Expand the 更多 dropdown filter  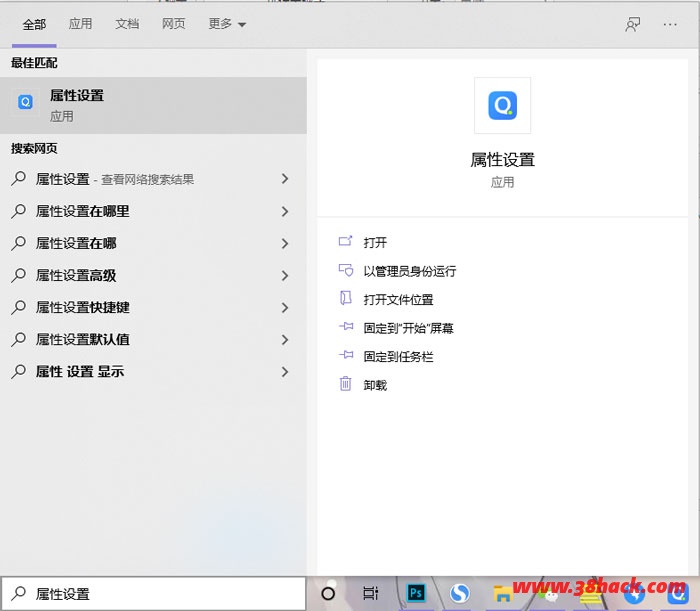[x=227, y=25]
